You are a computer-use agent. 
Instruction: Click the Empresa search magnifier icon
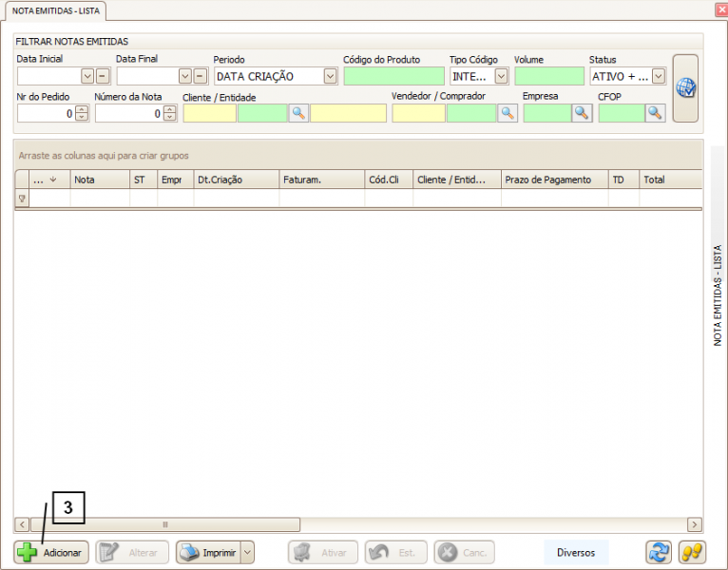[581, 113]
